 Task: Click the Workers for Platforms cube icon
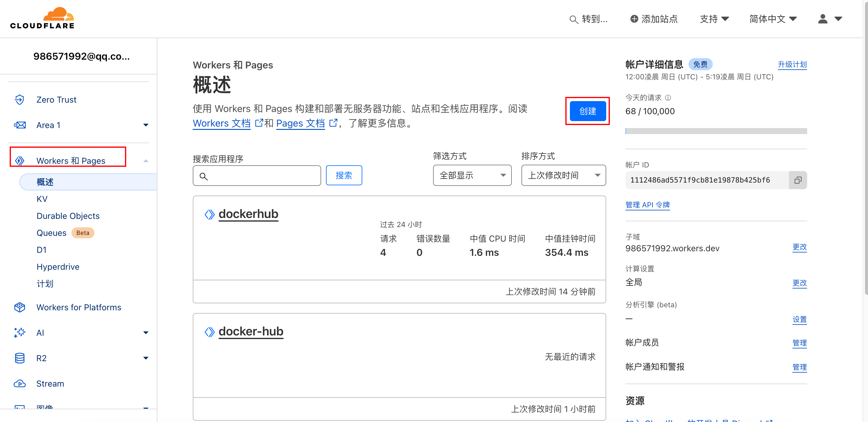pos(20,307)
